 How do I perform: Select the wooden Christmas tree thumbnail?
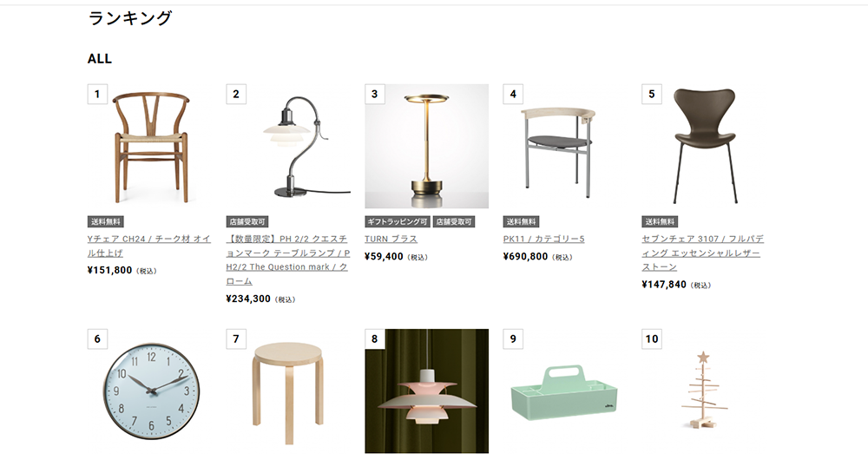coord(704,391)
